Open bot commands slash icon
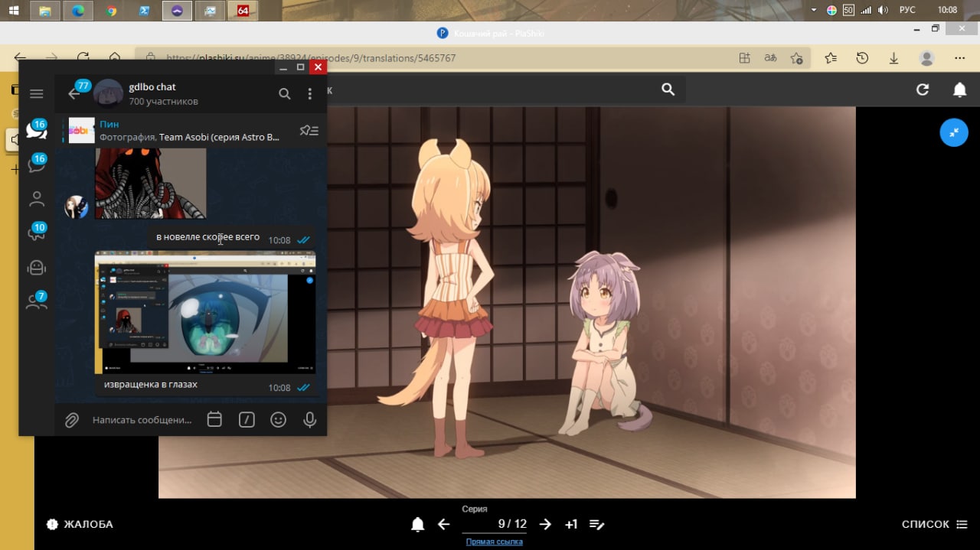The width and height of the screenshot is (980, 550). pos(247,419)
